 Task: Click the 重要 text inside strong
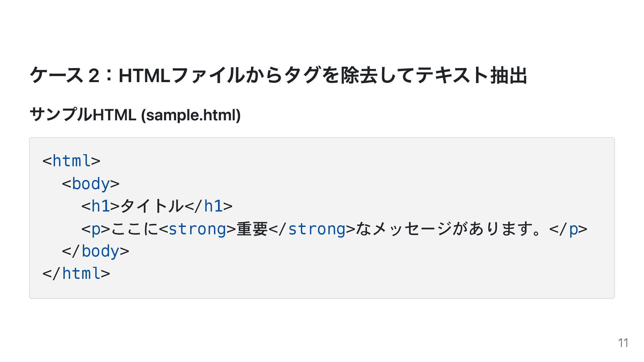click(252, 229)
